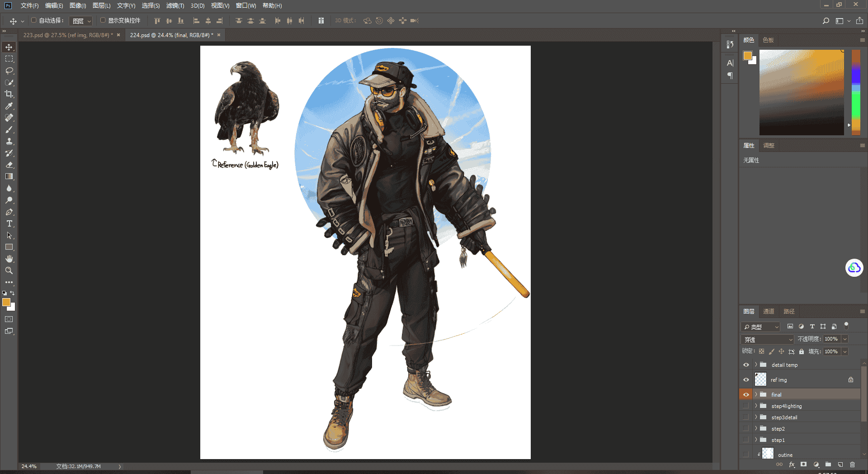Hide the detail temp layer group
The width and height of the screenshot is (868, 474).
746,365
